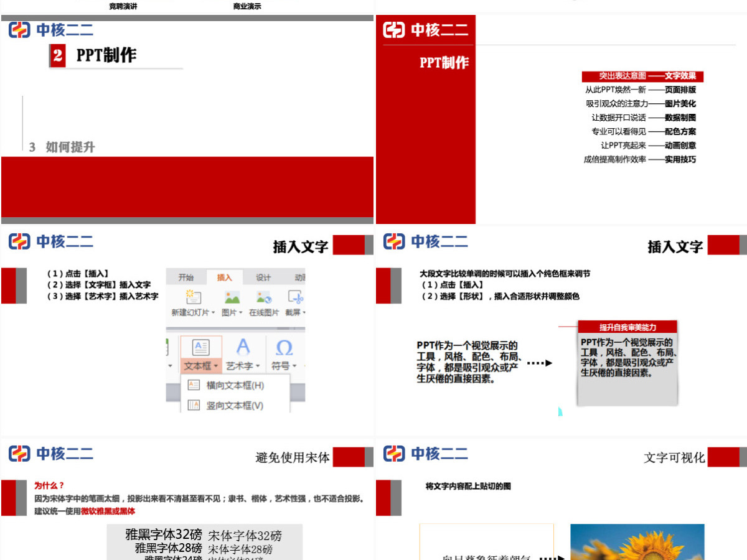
Task: Click the （3）选择【艺术字】插入艺术字 step
Action: click(103, 296)
